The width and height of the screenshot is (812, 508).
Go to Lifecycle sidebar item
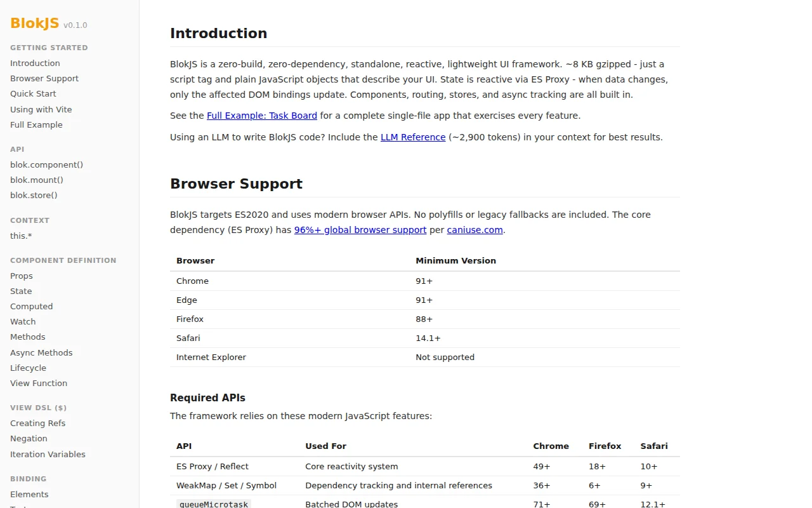click(28, 368)
